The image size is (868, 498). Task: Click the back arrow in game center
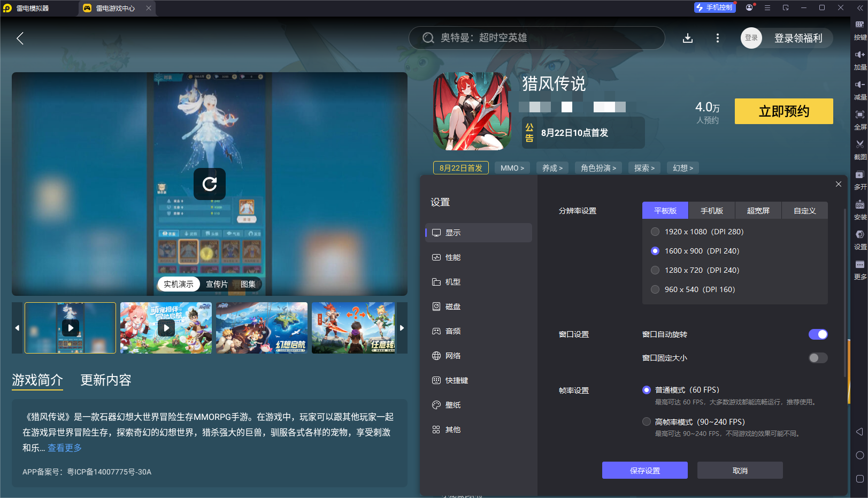click(x=20, y=38)
